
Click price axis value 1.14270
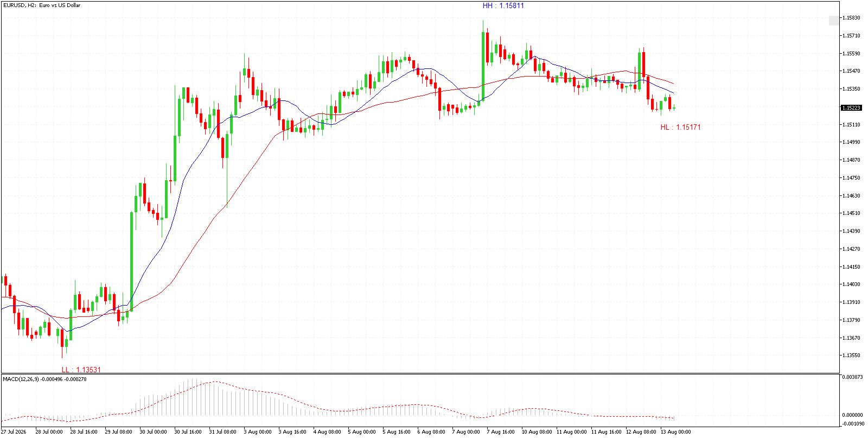coord(851,249)
